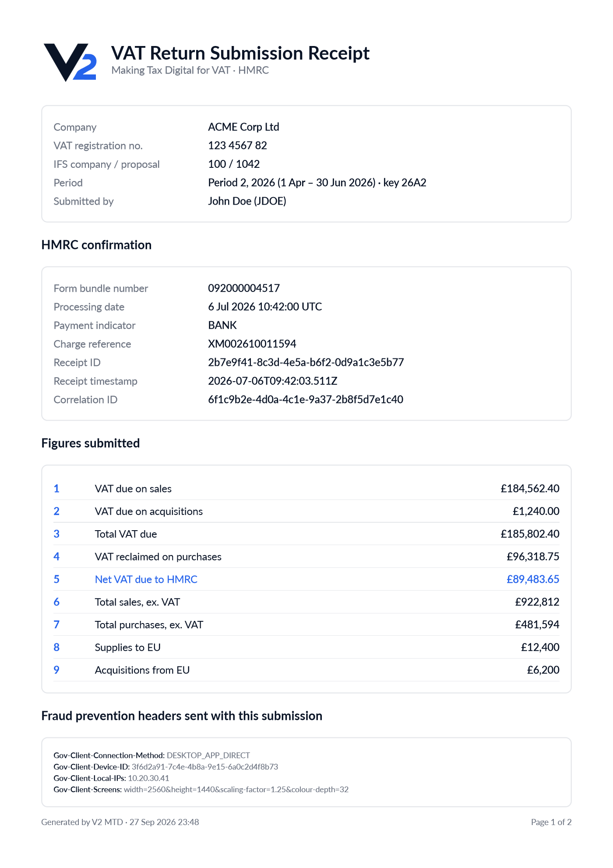Click IFS company / proposal value 100 / 1042
The image size is (613, 868).
[x=234, y=164]
